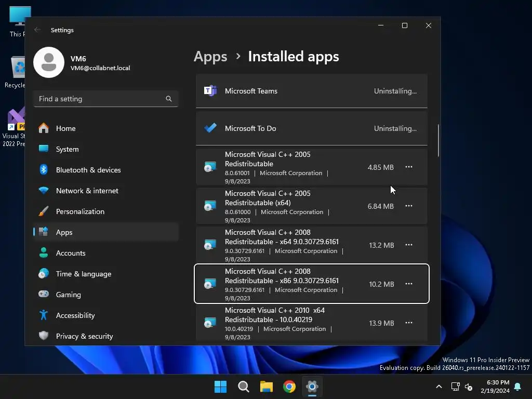The image size is (532, 399).
Task: Open options for Visual C++ 2005 Redistributable (x64)
Action: pyautogui.click(x=409, y=206)
